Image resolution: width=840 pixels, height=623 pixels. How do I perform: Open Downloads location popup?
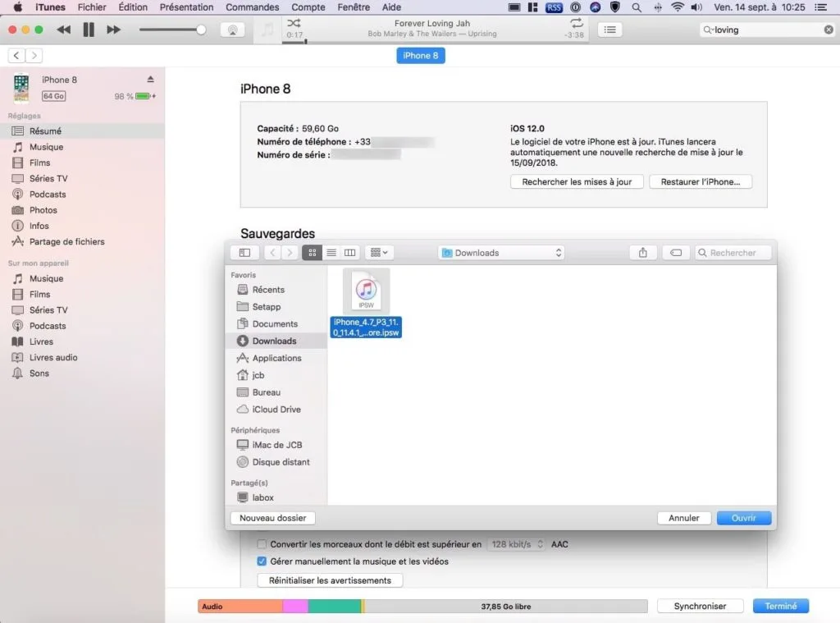(501, 253)
